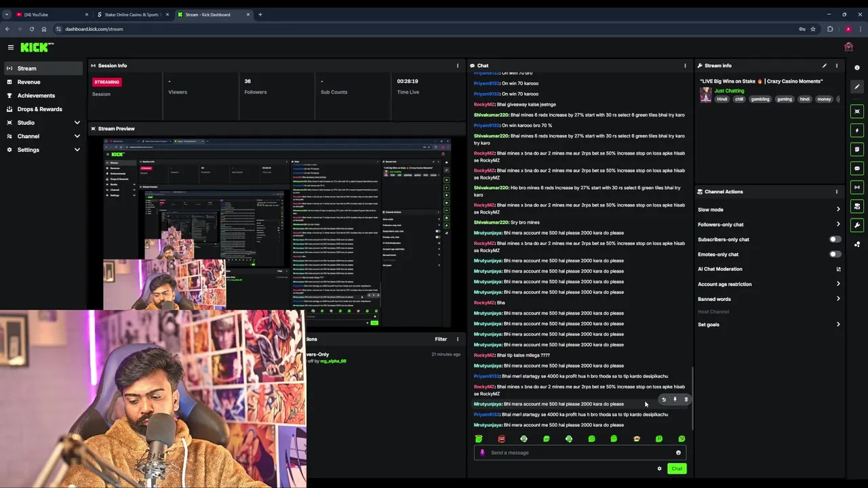
Task: Click the KICK logo
Action: (37, 47)
